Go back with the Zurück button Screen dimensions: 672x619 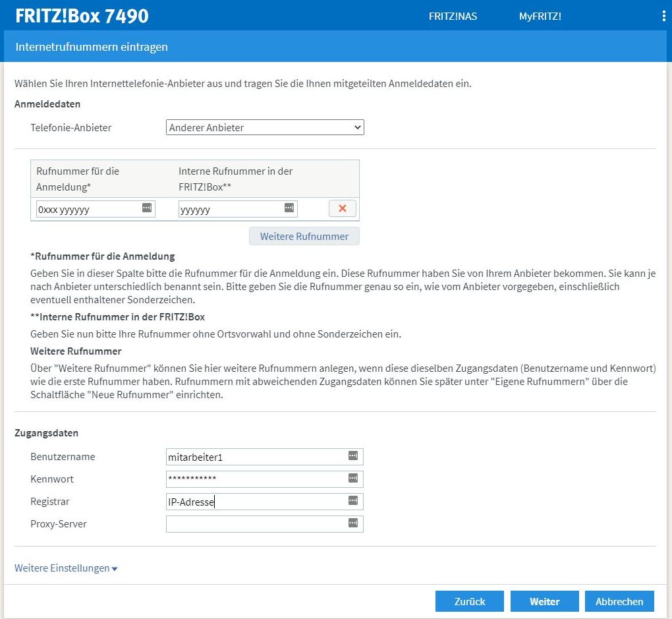point(469,601)
